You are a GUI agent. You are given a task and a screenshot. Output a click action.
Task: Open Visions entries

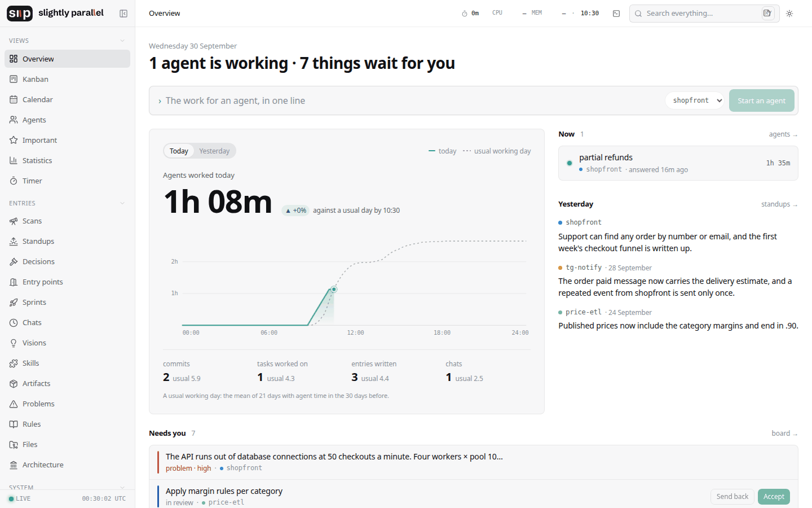(x=67, y=343)
